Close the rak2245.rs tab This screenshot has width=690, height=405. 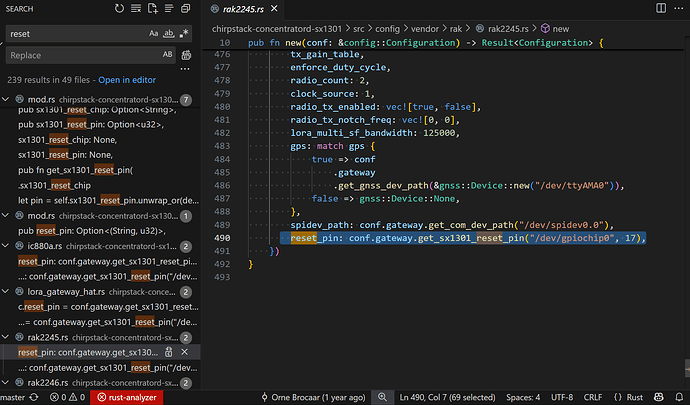pos(274,8)
